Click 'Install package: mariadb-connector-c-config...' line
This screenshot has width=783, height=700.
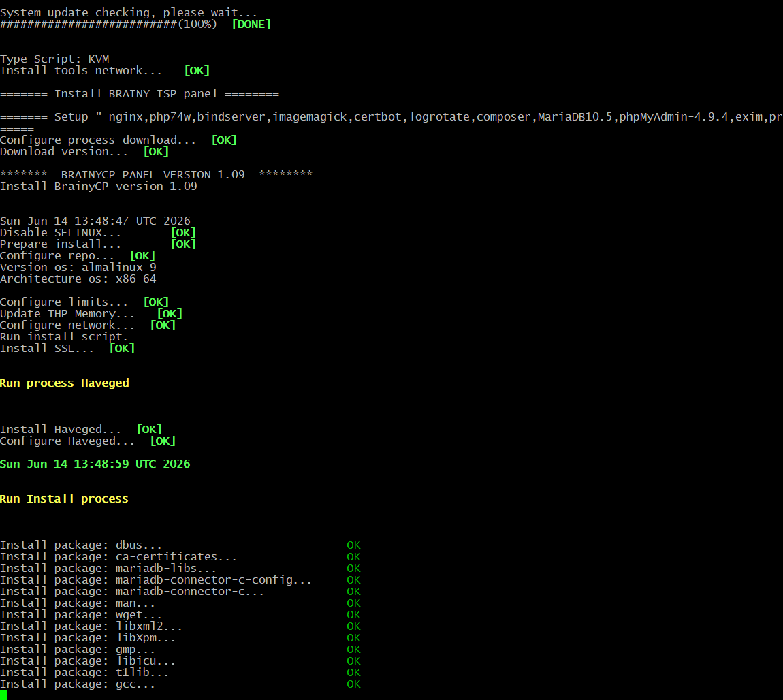coord(180,580)
